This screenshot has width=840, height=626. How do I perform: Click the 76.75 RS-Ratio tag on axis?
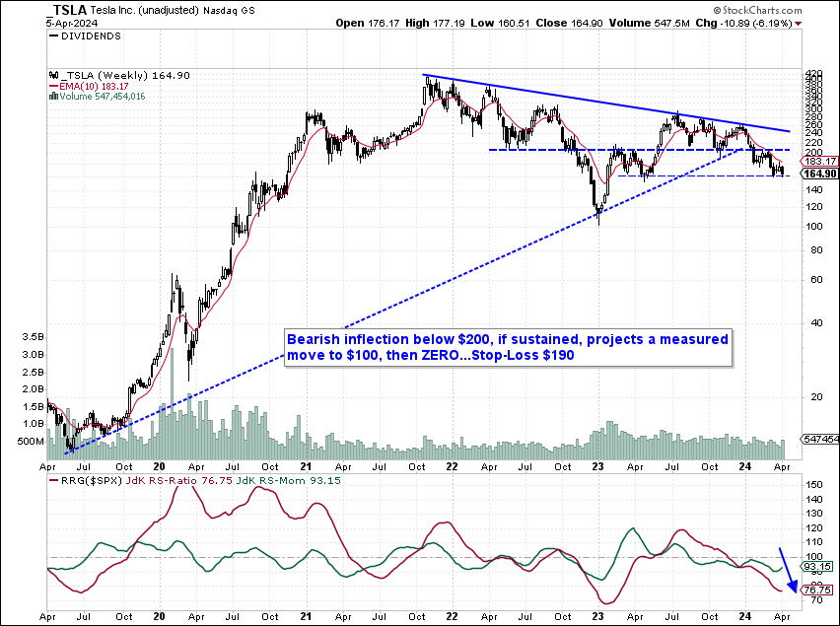[x=817, y=591]
